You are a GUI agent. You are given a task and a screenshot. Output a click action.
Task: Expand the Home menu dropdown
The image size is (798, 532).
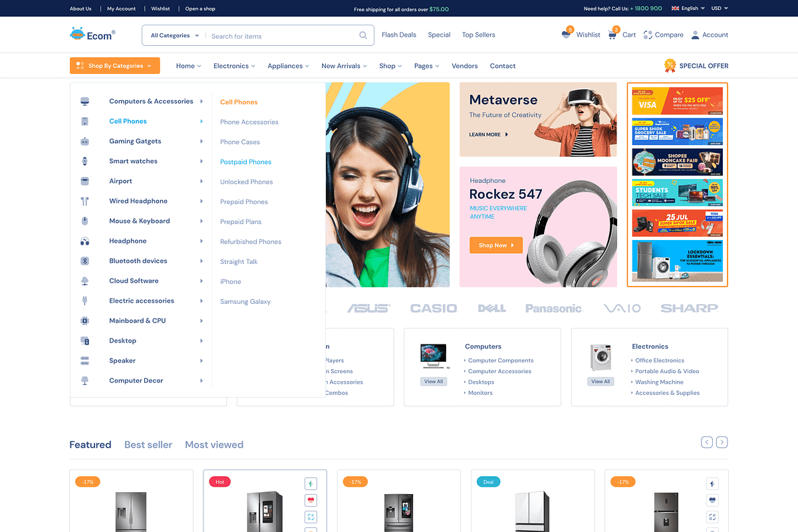tap(189, 66)
